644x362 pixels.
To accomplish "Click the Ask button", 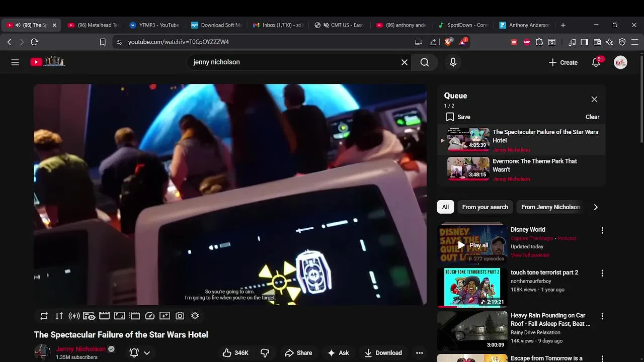I will (338, 353).
